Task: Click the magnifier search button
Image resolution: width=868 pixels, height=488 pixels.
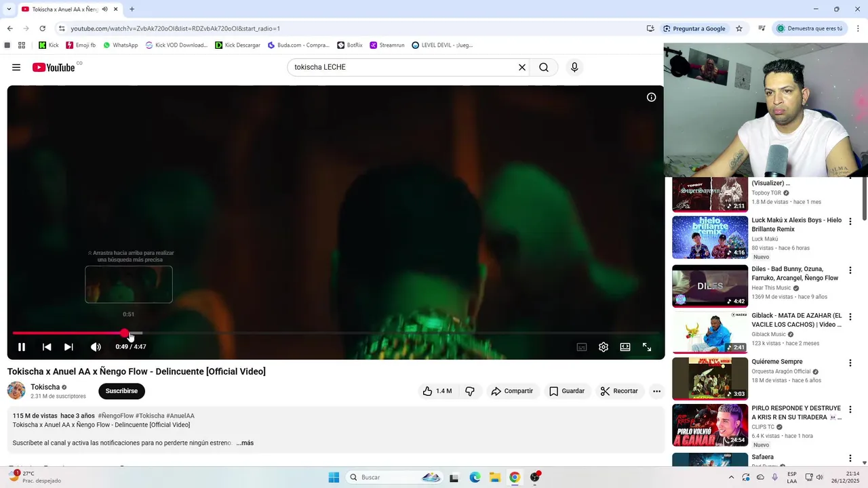Action: pyautogui.click(x=544, y=67)
